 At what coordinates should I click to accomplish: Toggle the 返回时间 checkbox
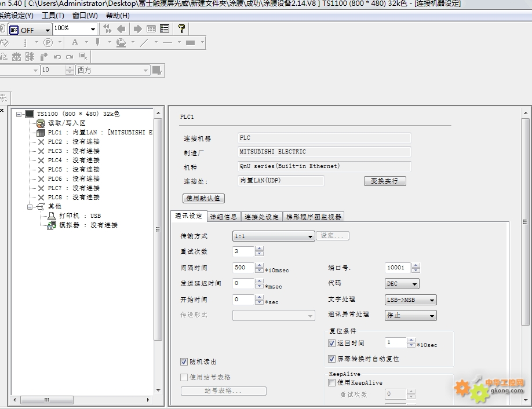click(332, 343)
